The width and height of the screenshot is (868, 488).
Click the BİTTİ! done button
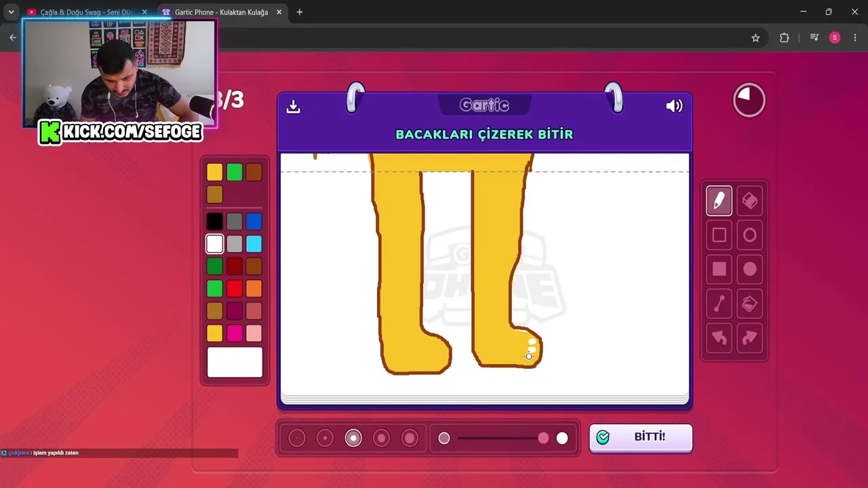(x=641, y=437)
